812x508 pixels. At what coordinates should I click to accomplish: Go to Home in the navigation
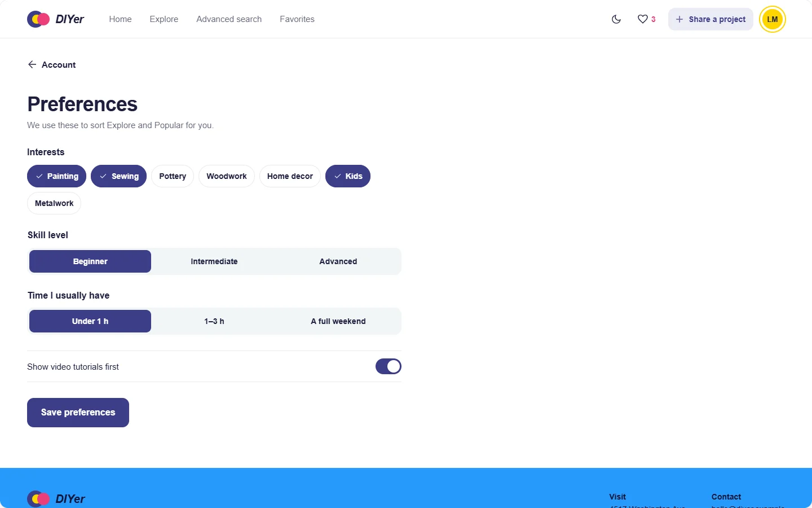click(x=120, y=19)
